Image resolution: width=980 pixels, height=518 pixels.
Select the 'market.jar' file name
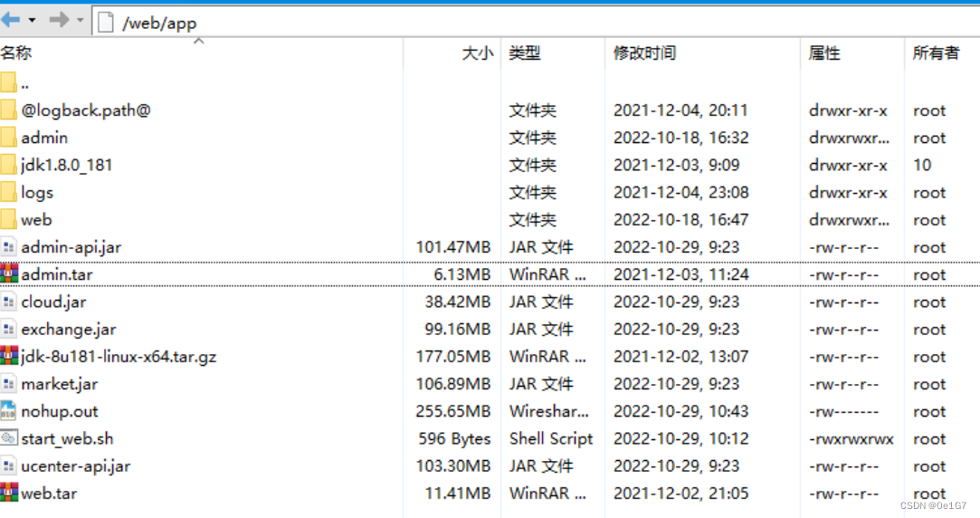60,384
